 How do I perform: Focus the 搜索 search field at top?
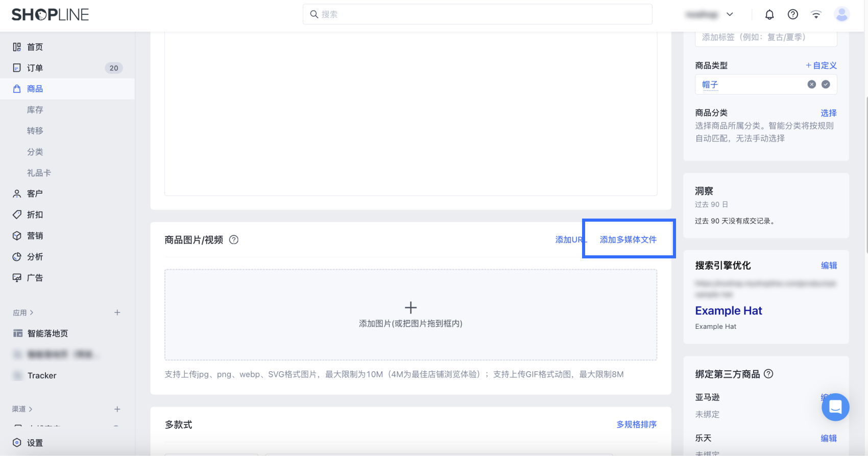[477, 14]
